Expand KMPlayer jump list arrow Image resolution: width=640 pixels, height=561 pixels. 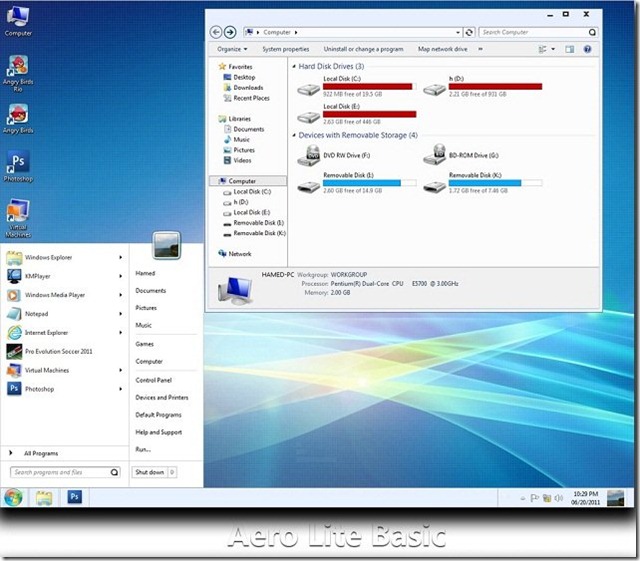click(x=120, y=276)
